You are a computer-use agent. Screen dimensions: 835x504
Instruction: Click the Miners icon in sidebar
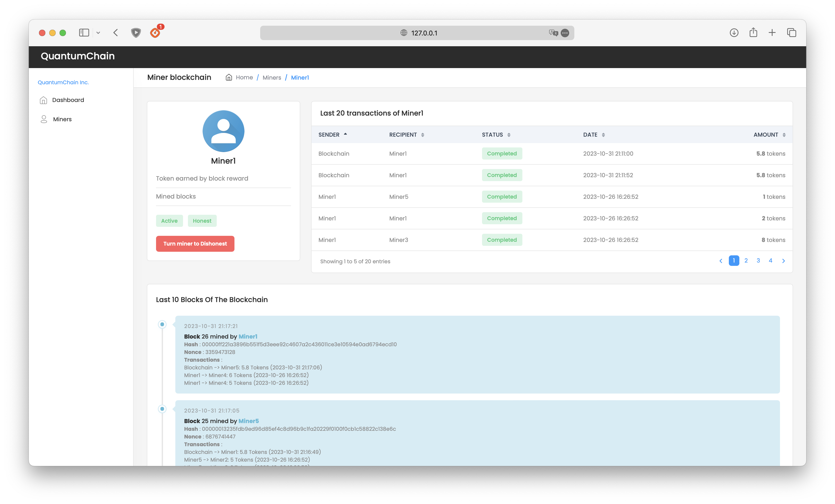(44, 119)
